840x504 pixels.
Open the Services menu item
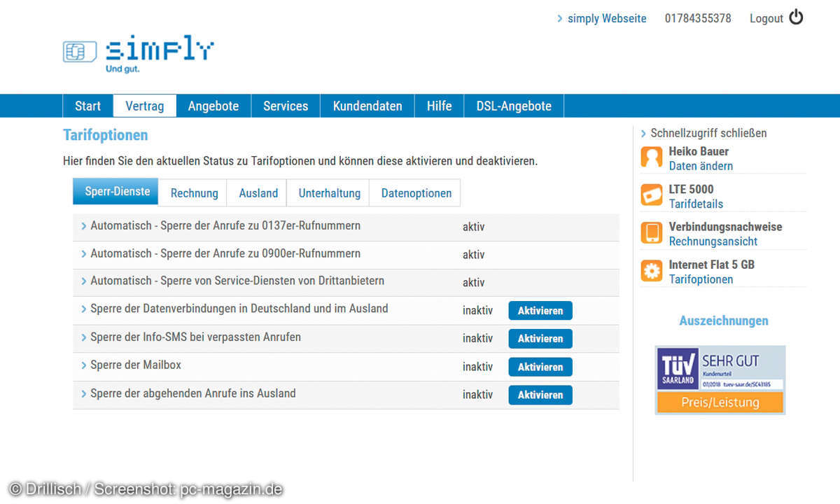(285, 106)
